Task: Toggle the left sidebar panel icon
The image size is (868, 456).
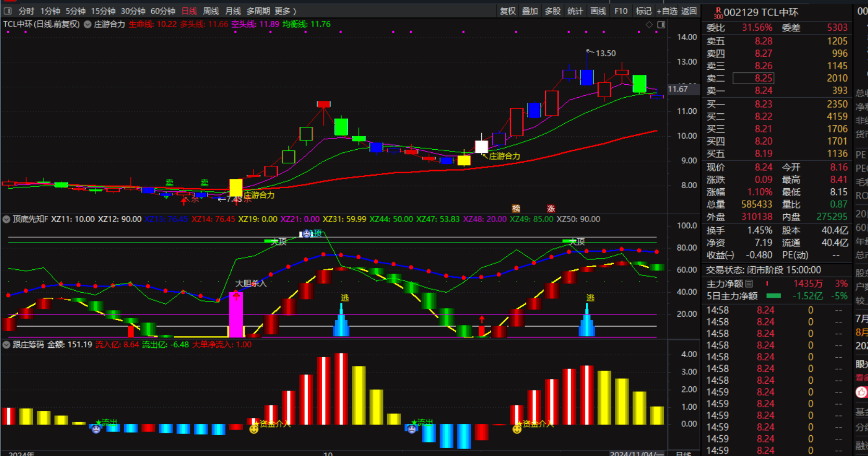Action: [8, 11]
